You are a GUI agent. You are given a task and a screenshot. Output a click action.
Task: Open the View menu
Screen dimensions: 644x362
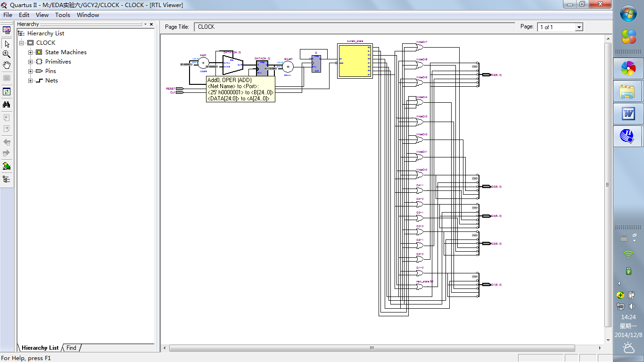42,15
